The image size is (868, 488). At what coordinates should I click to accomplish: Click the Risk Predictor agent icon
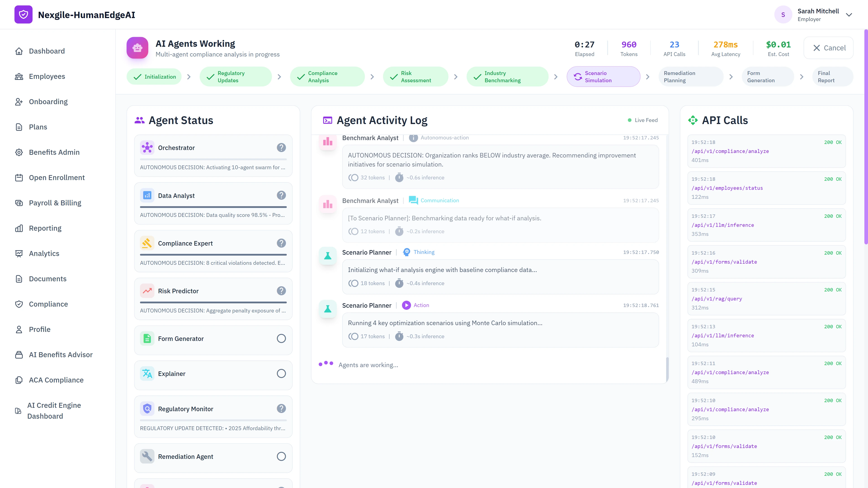[x=147, y=291]
